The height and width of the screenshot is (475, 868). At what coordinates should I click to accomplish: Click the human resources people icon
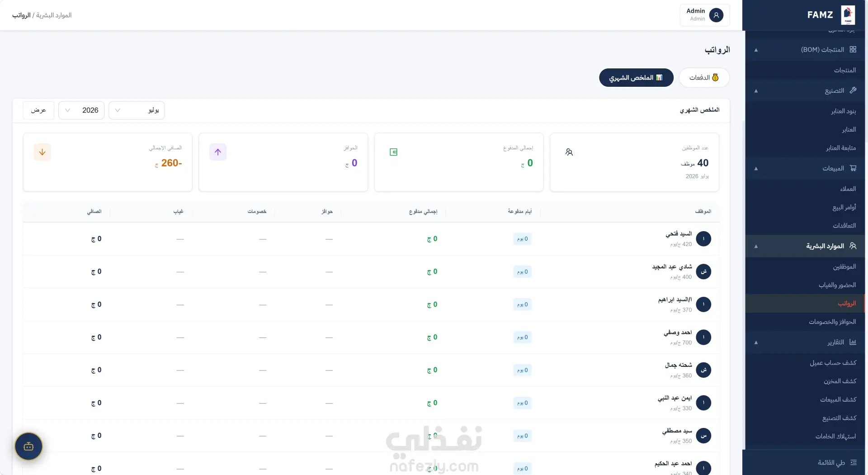click(x=853, y=246)
